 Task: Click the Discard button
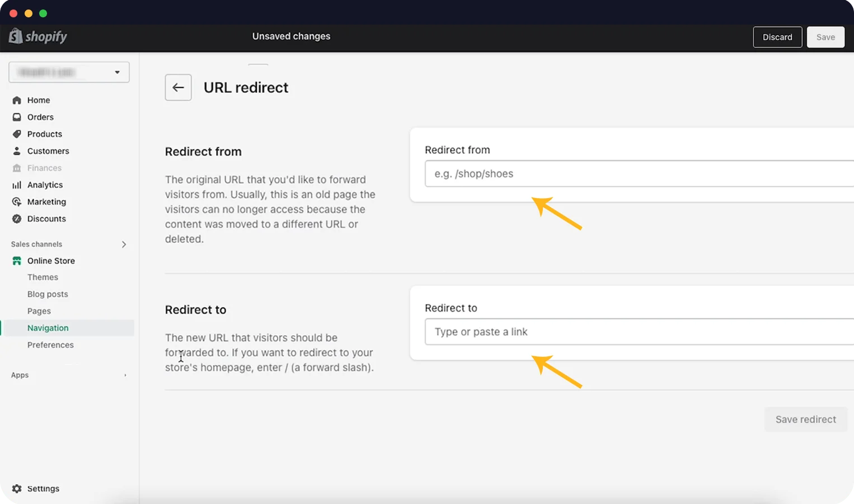[777, 37]
